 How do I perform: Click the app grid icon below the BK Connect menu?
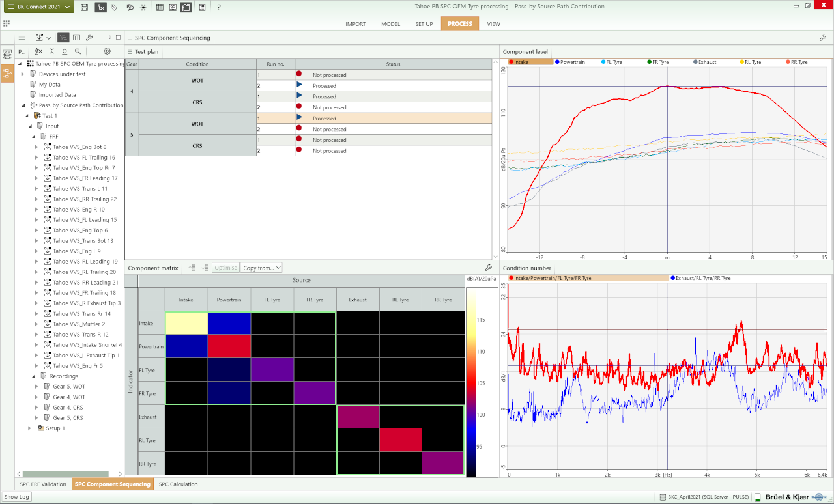coord(7,23)
